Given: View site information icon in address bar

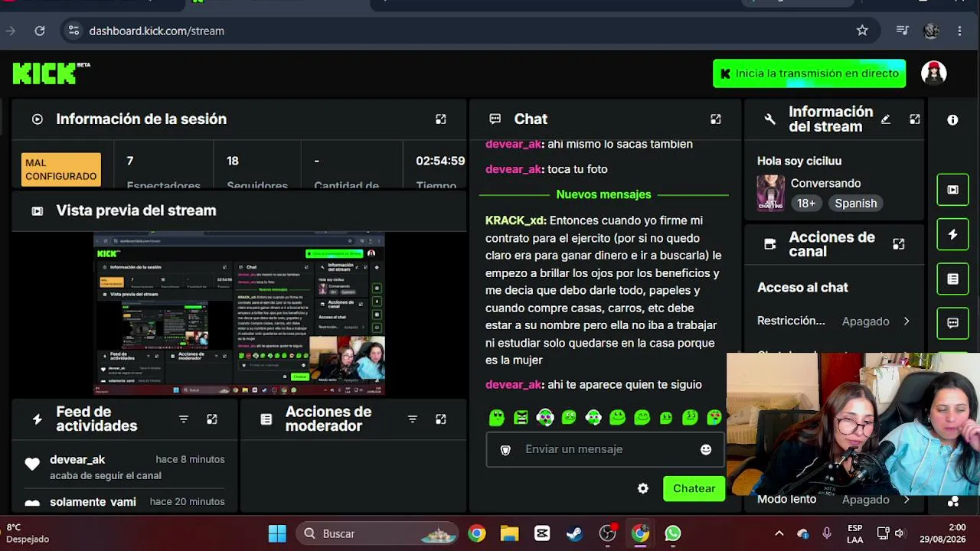Looking at the screenshot, I should coord(73,31).
